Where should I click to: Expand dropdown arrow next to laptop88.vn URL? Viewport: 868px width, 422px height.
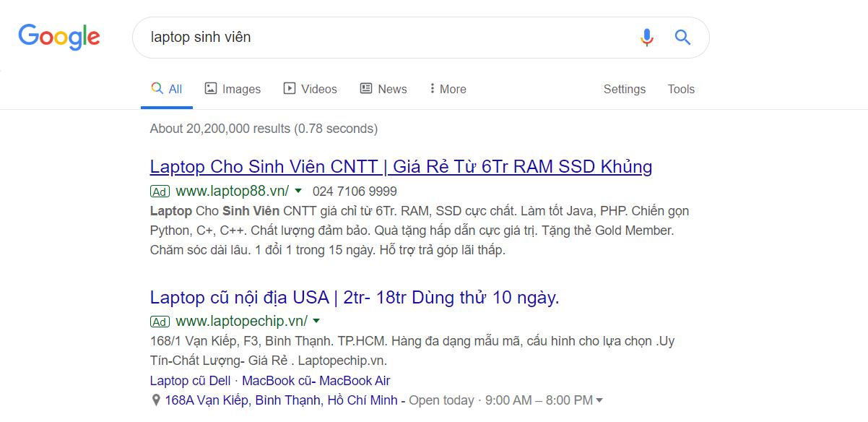pos(298,191)
